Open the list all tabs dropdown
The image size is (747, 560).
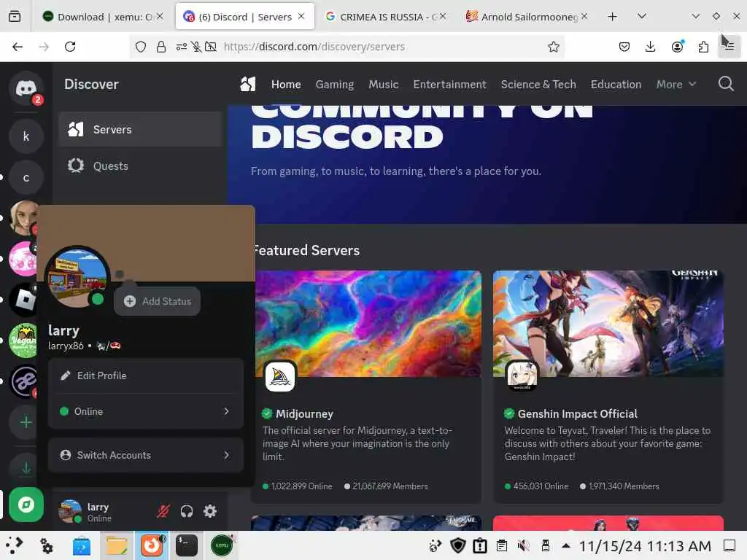[x=642, y=16]
